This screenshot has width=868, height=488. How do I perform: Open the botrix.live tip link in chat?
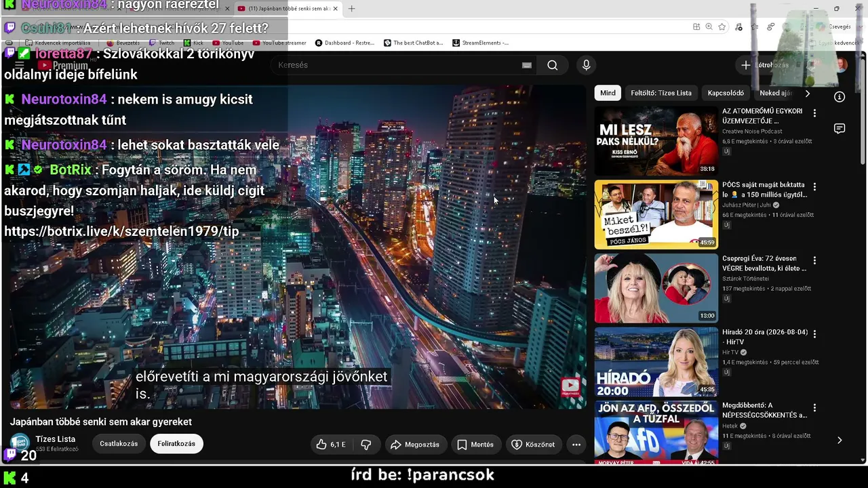tap(121, 231)
